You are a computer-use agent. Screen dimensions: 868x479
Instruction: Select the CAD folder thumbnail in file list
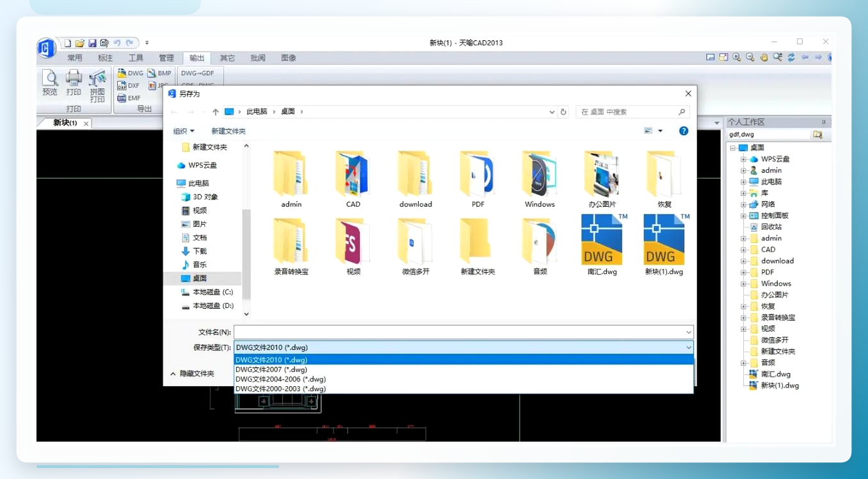tap(353, 179)
